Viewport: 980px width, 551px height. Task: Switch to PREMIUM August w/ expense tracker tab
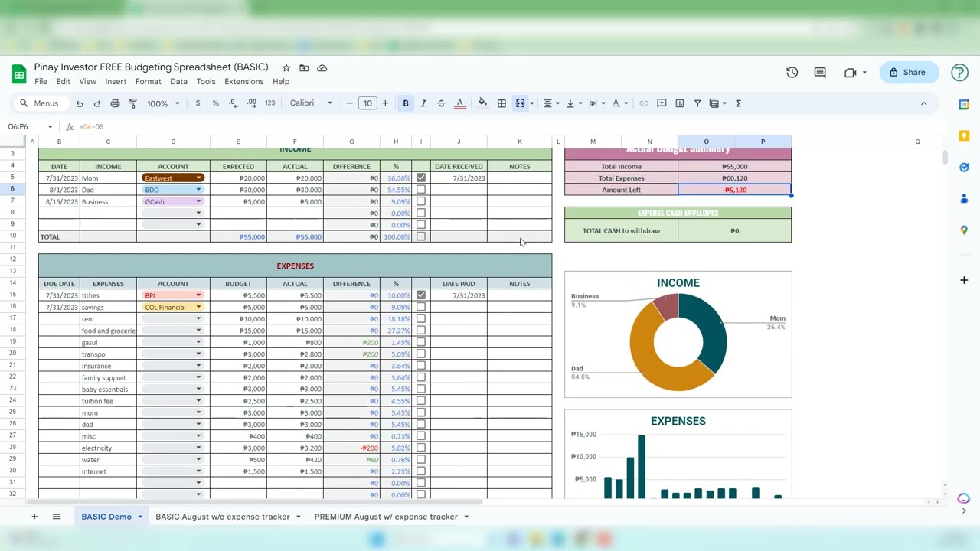coord(386,517)
